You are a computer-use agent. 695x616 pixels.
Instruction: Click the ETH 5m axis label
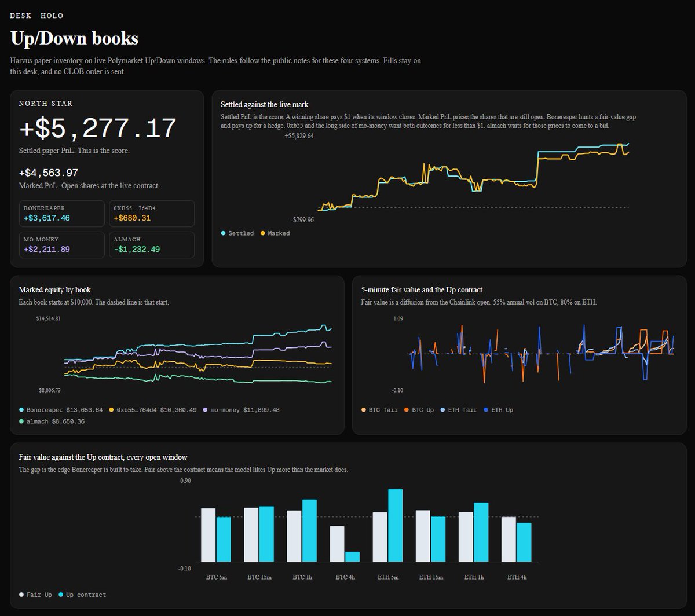pyautogui.click(x=387, y=577)
